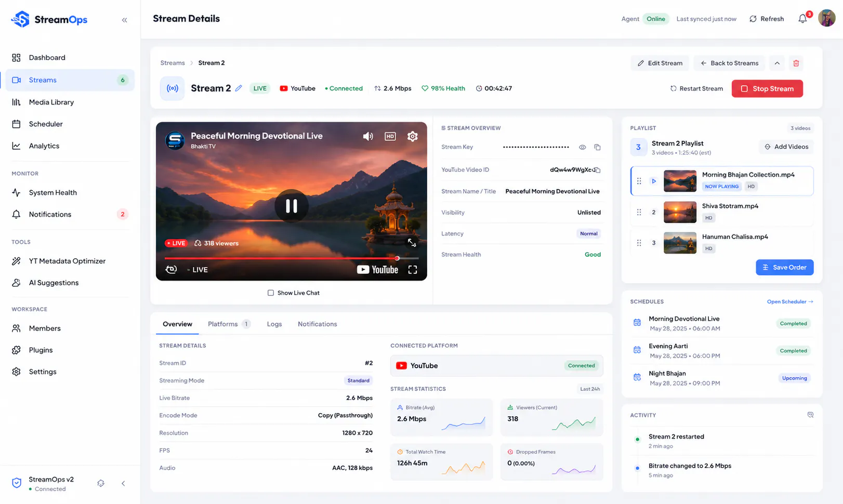Open Scheduler link in Schedules panel
843x504 pixels.
790,302
